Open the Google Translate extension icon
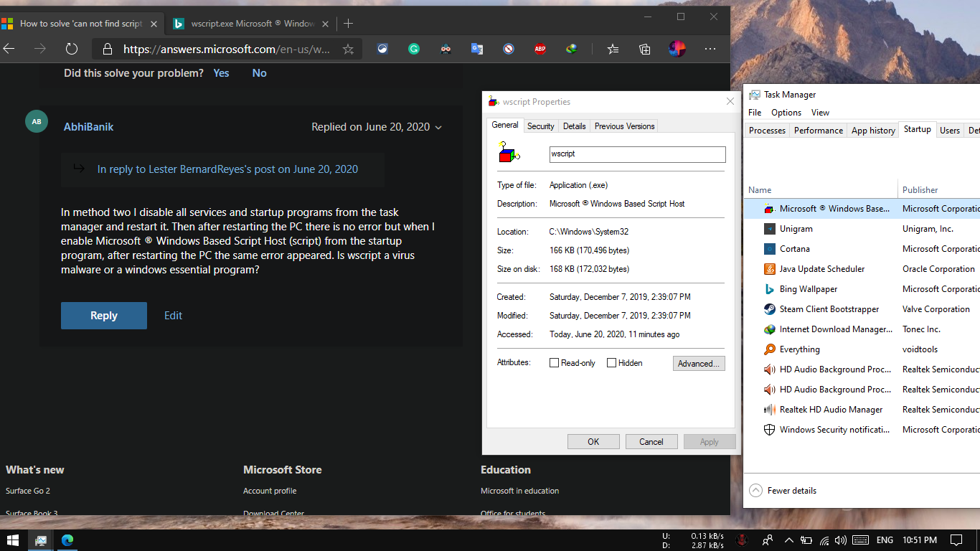980x551 pixels. (x=477, y=49)
